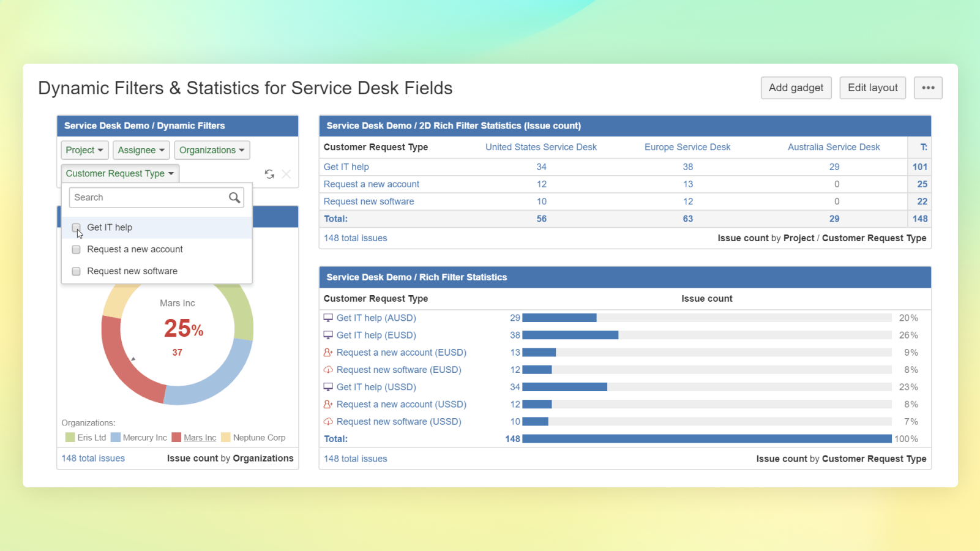Click the cloud icon beside Request new software (USSD)

pyautogui.click(x=327, y=421)
